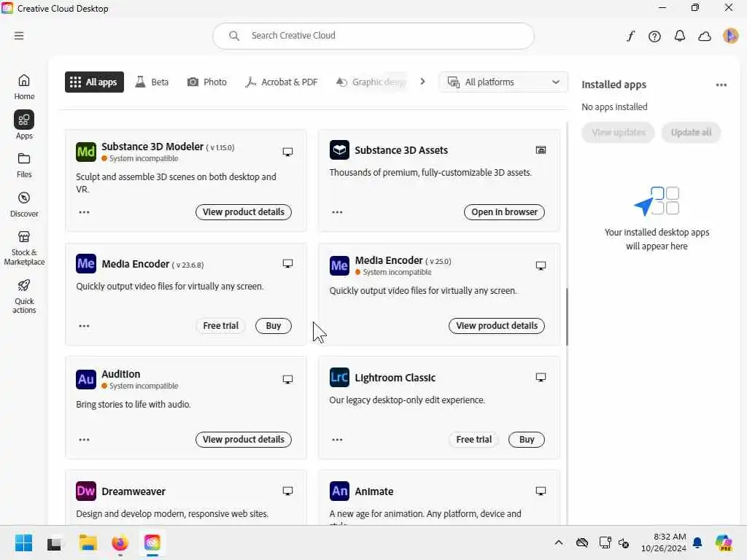Click the Animate app icon
Image resolution: width=747 pixels, height=560 pixels.
[x=339, y=491]
